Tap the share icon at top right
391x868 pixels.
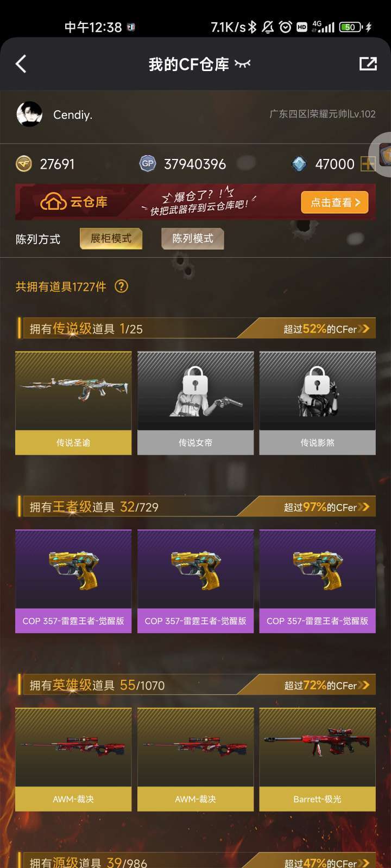click(x=368, y=64)
